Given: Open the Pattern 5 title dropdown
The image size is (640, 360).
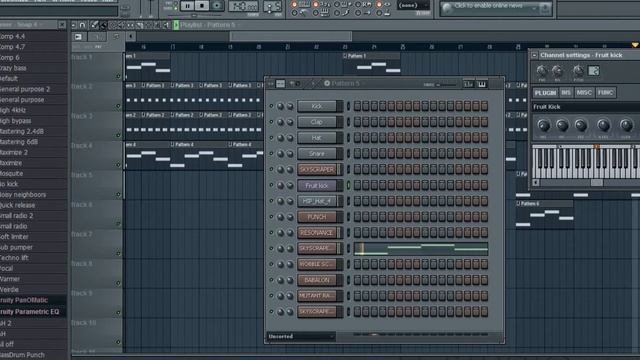Looking at the screenshot, I should [x=345, y=84].
